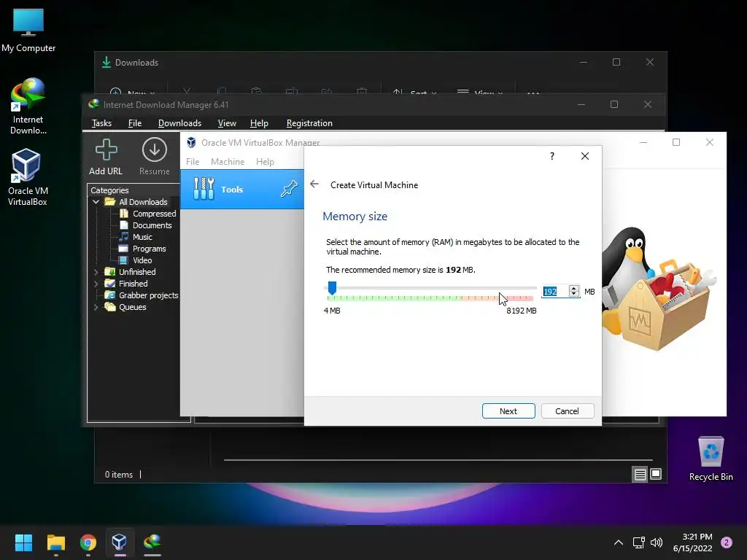Open network icon in system tray
The width and height of the screenshot is (747, 560).
639,542
